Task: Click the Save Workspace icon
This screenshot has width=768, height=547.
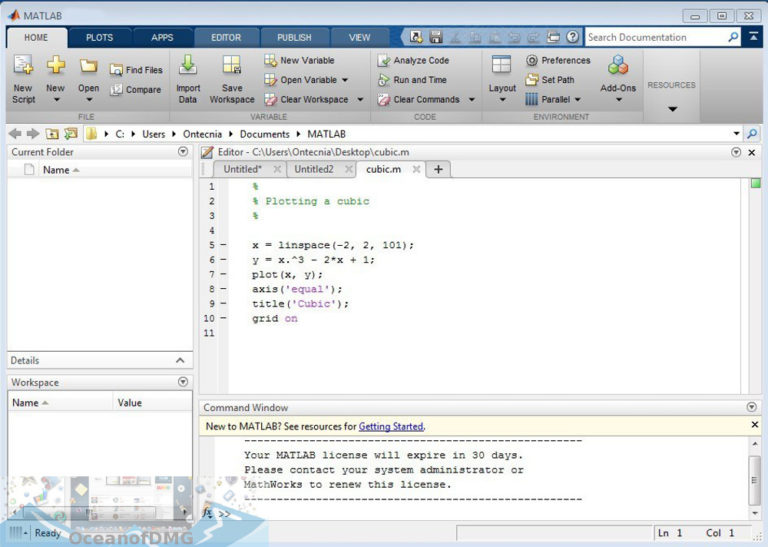Action: (x=232, y=65)
